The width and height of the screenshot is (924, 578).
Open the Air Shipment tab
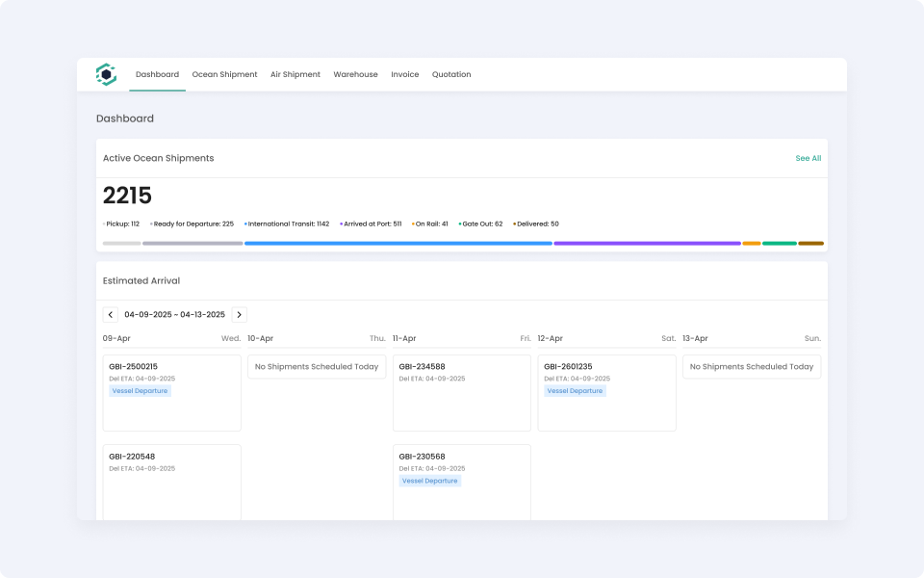point(295,74)
